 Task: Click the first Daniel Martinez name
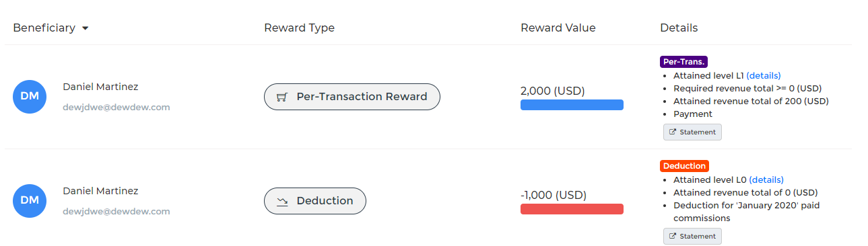[100, 87]
